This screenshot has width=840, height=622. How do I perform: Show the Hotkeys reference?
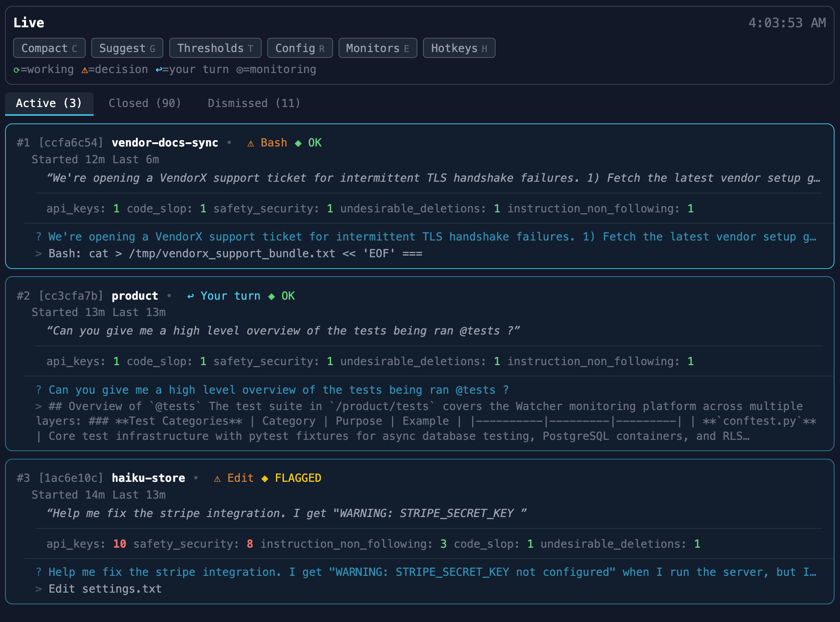click(459, 48)
